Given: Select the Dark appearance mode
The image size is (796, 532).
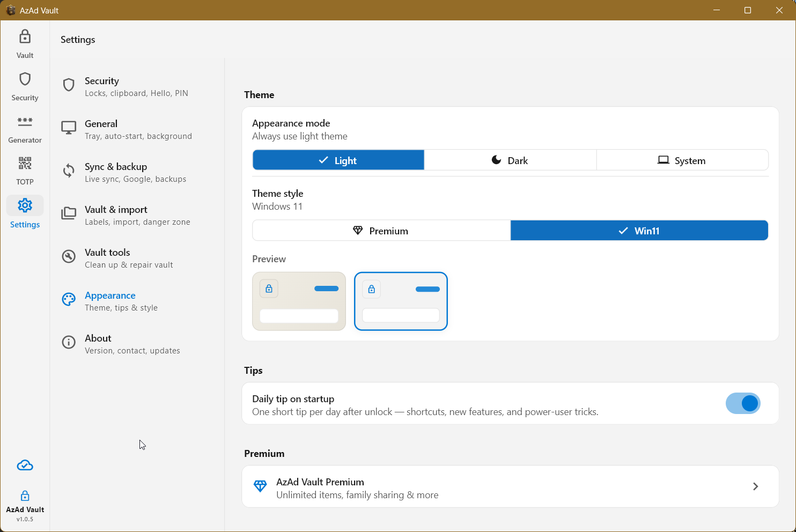Looking at the screenshot, I should [x=510, y=160].
